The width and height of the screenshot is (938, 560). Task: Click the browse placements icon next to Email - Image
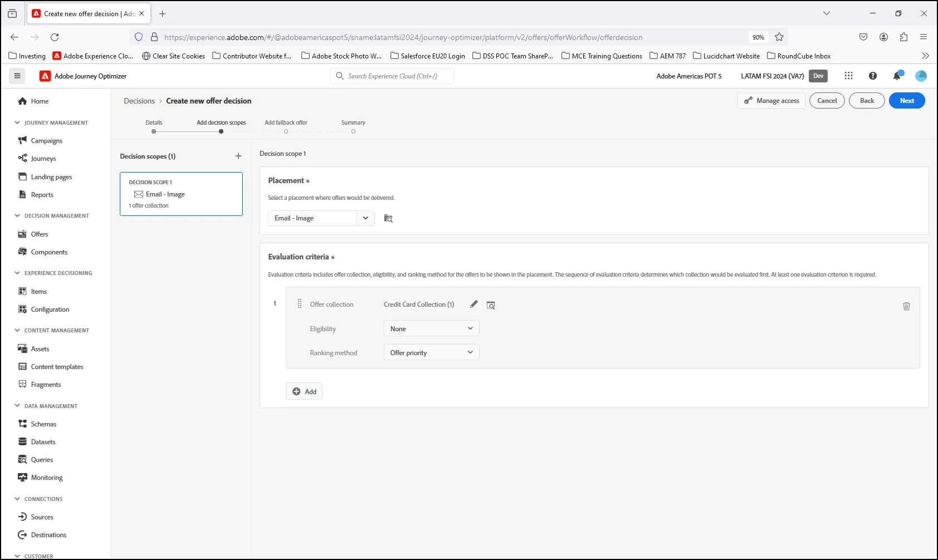click(x=388, y=218)
